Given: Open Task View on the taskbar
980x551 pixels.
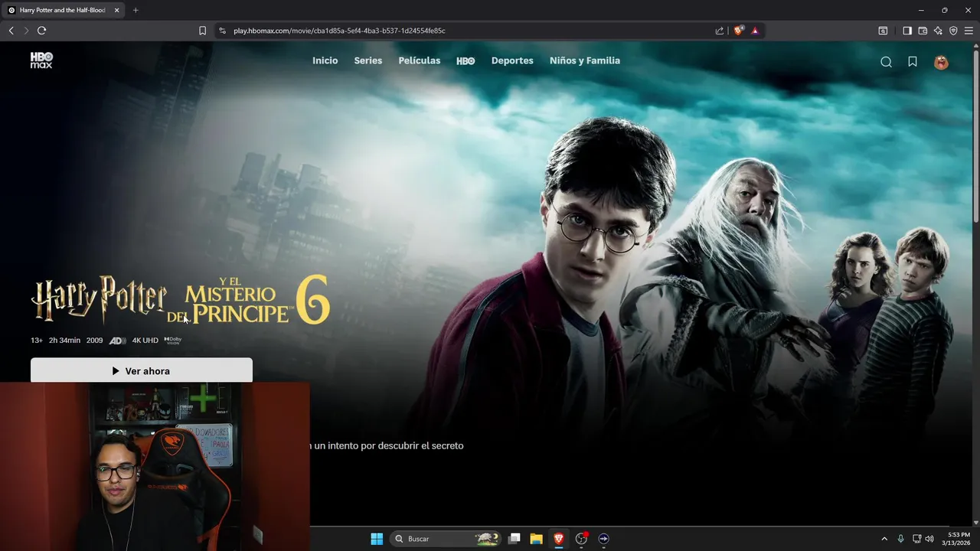Looking at the screenshot, I should coord(514,539).
